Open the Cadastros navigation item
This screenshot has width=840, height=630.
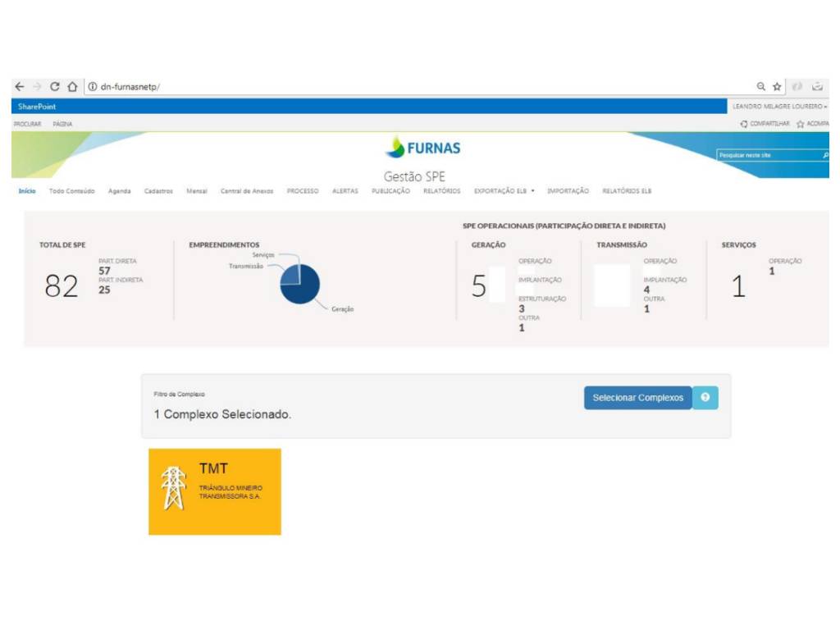pyautogui.click(x=158, y=190)
